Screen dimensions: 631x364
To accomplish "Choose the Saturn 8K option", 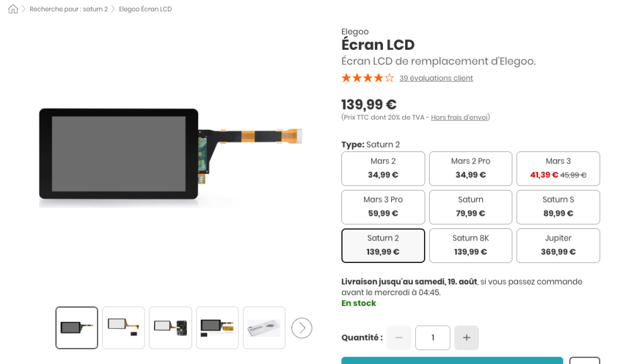I will point(471,246).
